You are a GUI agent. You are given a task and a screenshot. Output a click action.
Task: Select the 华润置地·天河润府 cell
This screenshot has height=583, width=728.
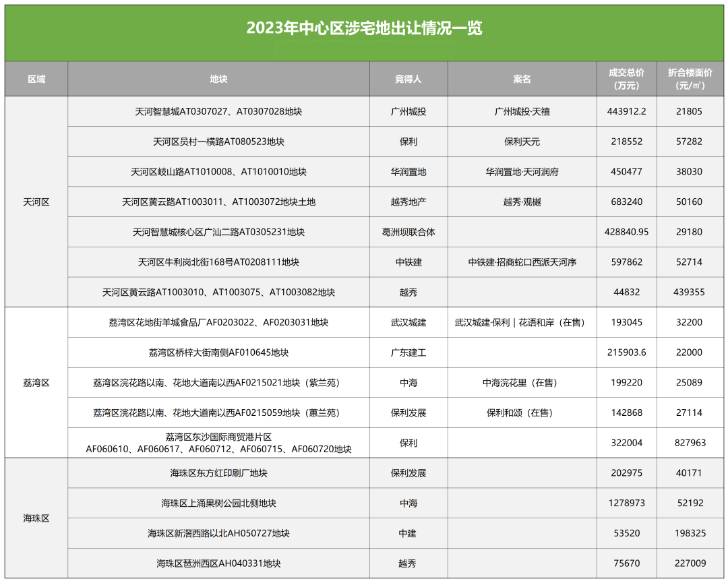[520, 172]
